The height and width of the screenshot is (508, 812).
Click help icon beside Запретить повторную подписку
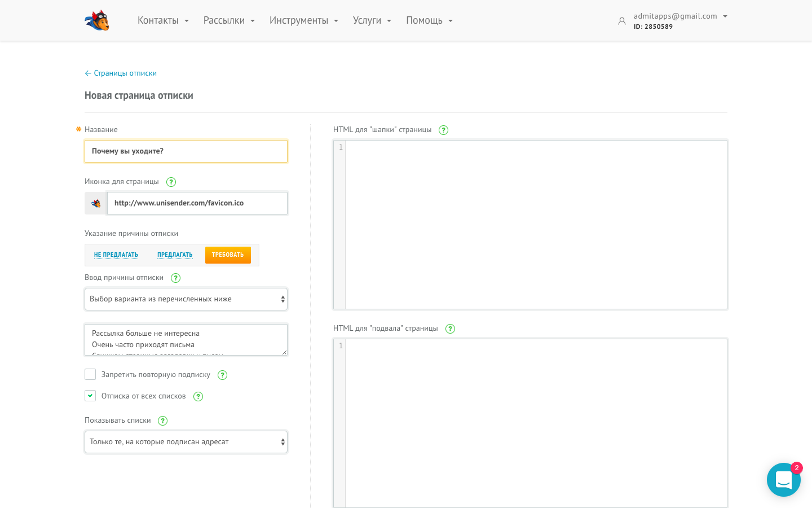(223, 375)
